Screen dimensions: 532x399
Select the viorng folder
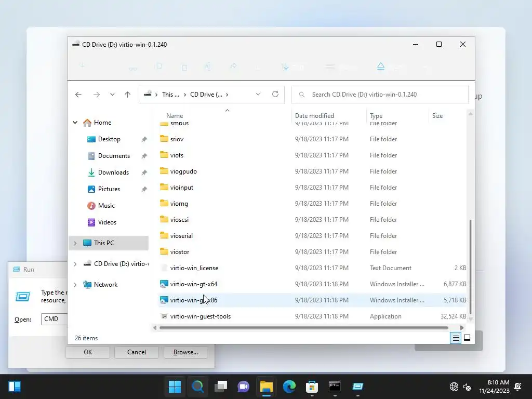[x=179, y=204]
